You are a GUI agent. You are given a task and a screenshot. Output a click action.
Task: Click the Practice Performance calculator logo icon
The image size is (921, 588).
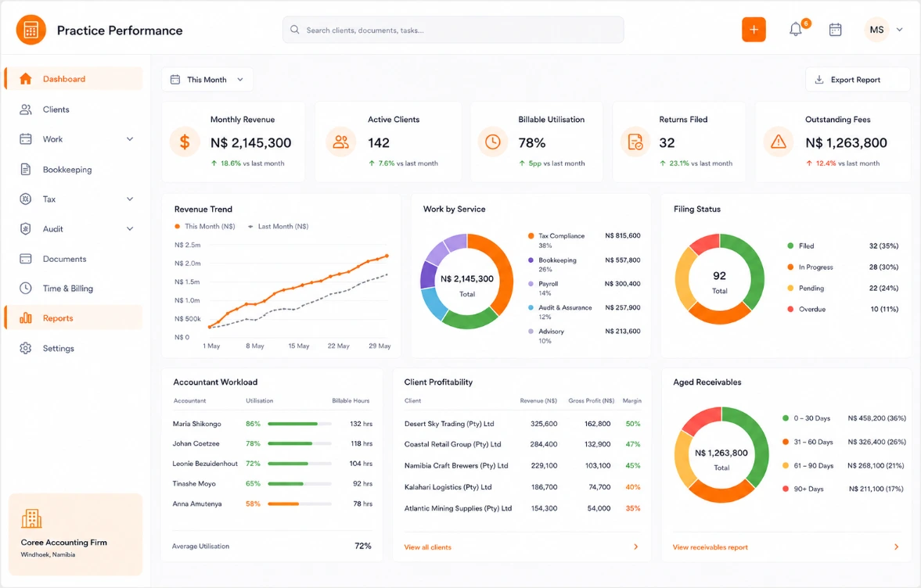[31, 30]
